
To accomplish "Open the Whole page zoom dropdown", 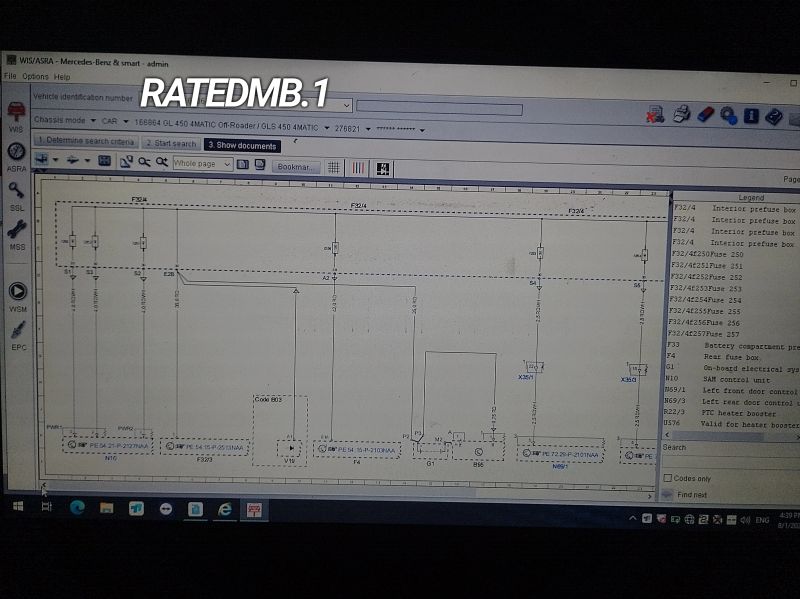I will [228, 164].
